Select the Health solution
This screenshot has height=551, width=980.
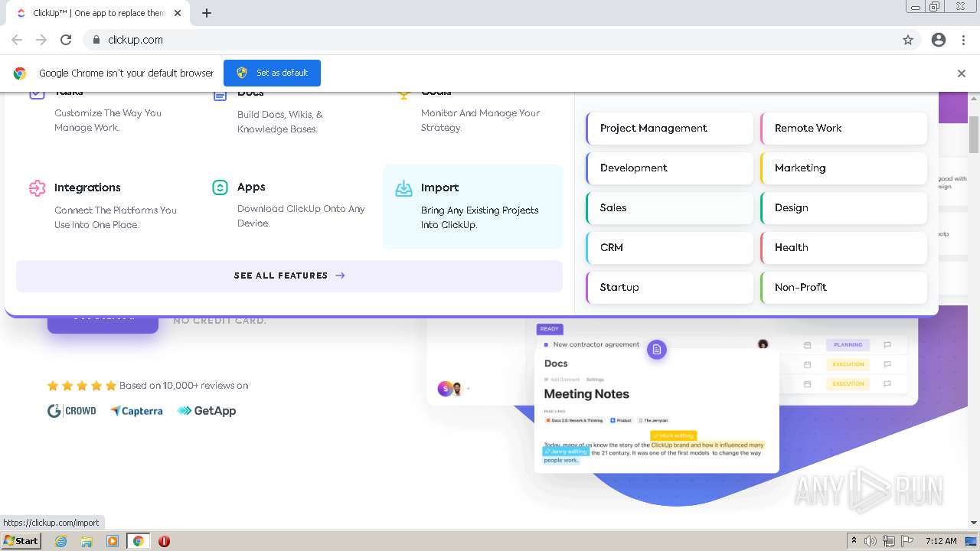point(844,247)
